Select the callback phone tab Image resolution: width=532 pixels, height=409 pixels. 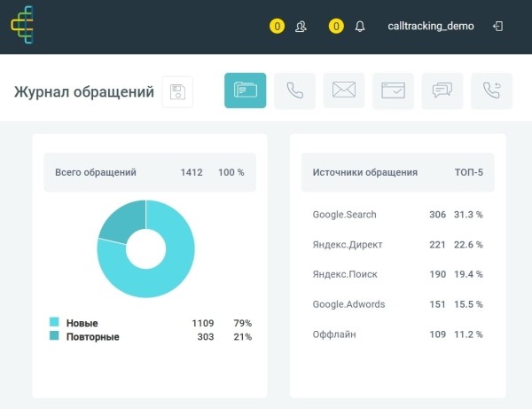(491, 90)
